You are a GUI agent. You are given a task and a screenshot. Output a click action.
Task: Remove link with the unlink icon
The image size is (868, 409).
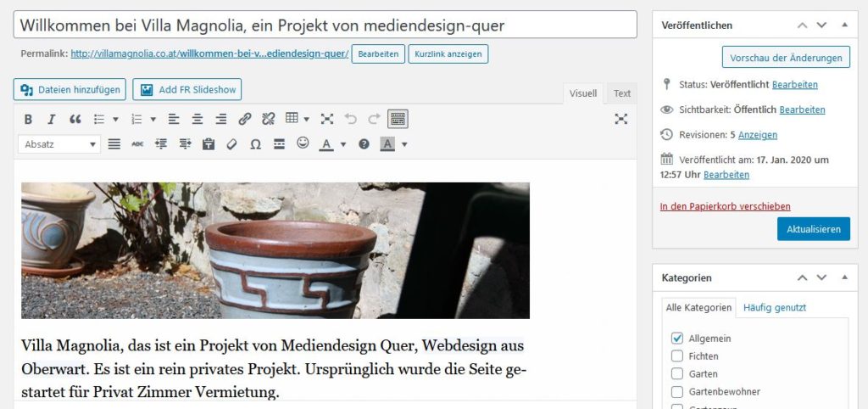(269, 119)
